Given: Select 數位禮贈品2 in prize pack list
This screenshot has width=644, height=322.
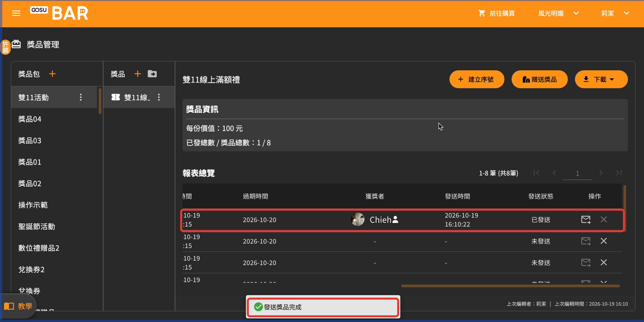Looking at the screenshot, I should coord(54,248).
